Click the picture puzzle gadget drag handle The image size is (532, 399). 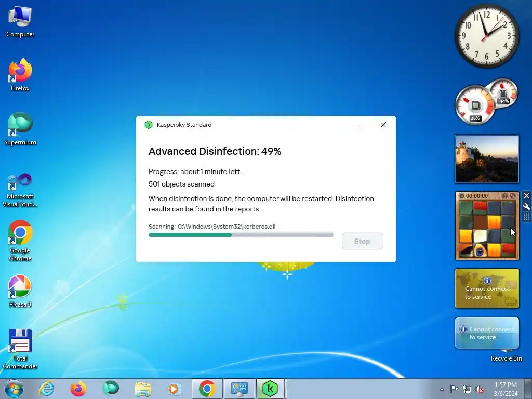pyautogui.click(x=526, y=217)
